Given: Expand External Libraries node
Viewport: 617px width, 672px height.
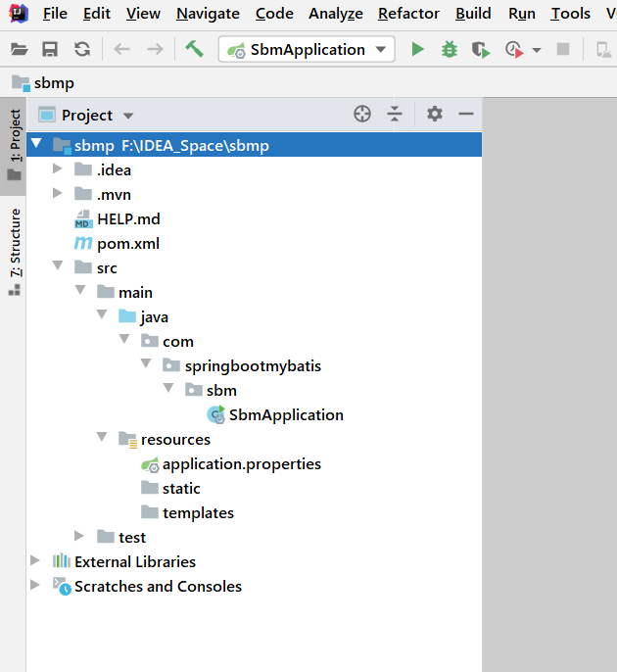Looking at the screenshot, I should pos(35,559).
